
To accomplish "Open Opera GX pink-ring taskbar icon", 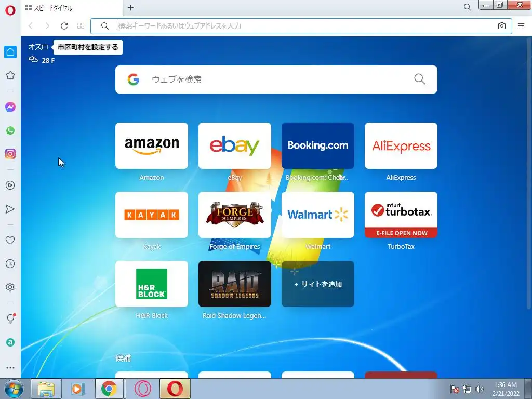I will 143,389.
